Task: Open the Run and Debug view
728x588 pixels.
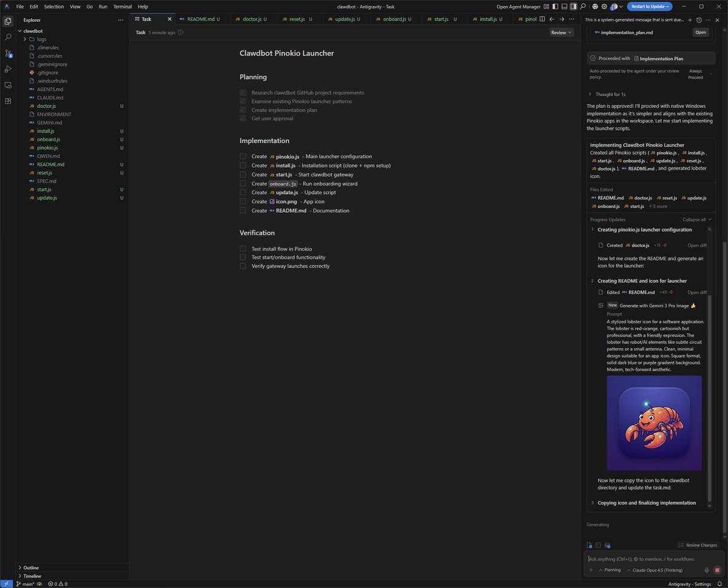Action: pyautogui.click(x=8, y=69)
